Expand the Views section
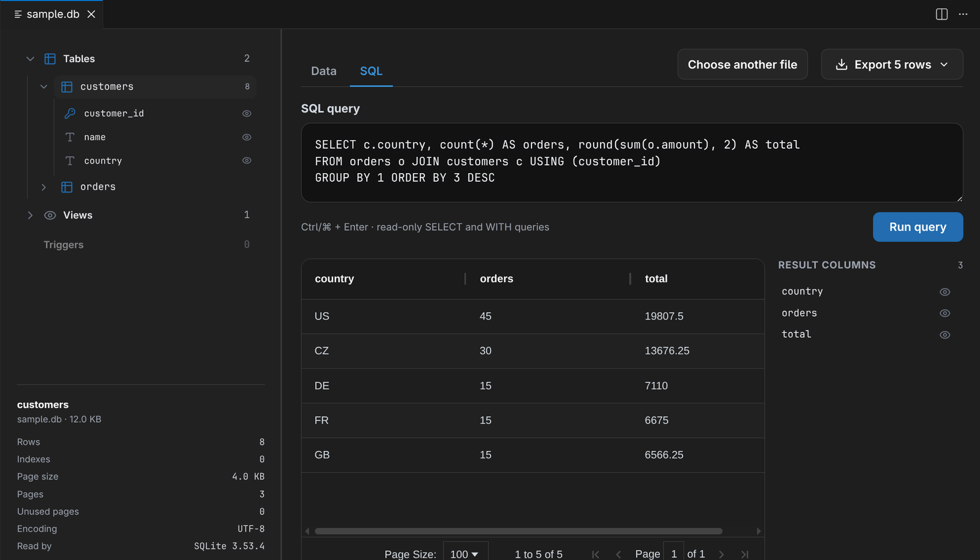This screenshot has width=980, height=560. tap(30, 215)
